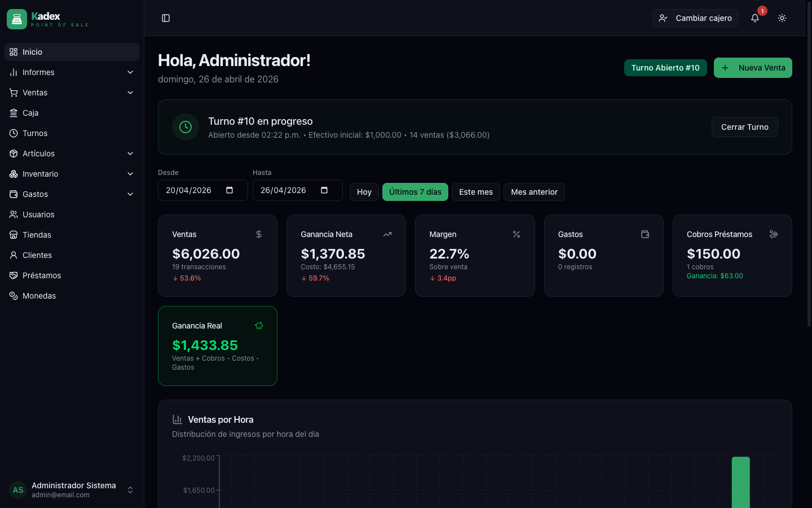Switch theme with the sun icon

(x=782, y=18)
